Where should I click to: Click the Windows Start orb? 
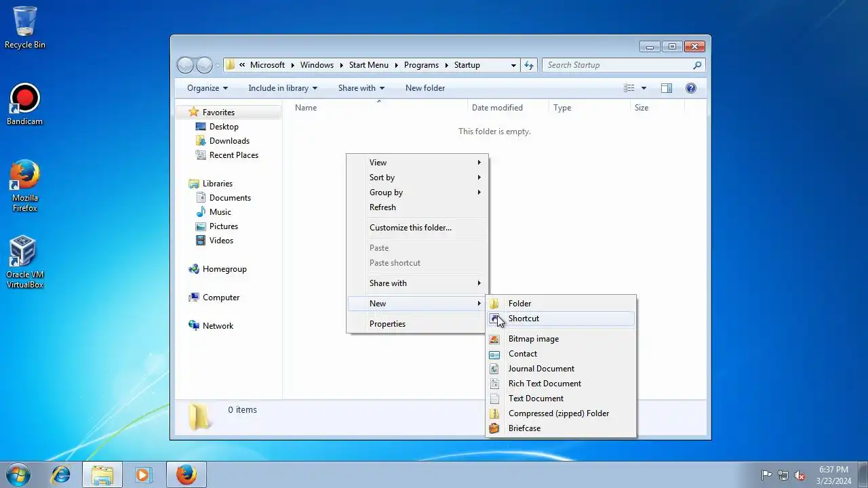tap(18, 474)
